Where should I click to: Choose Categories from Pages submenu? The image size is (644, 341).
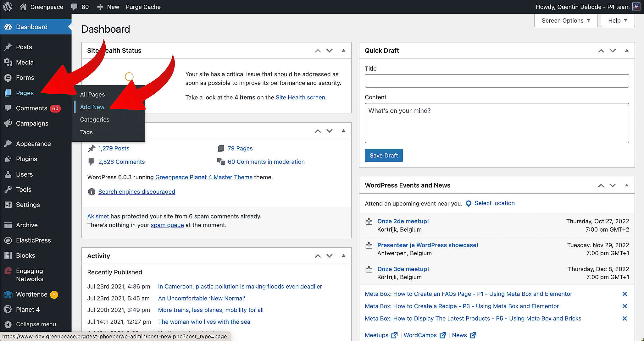coord(95,120)
